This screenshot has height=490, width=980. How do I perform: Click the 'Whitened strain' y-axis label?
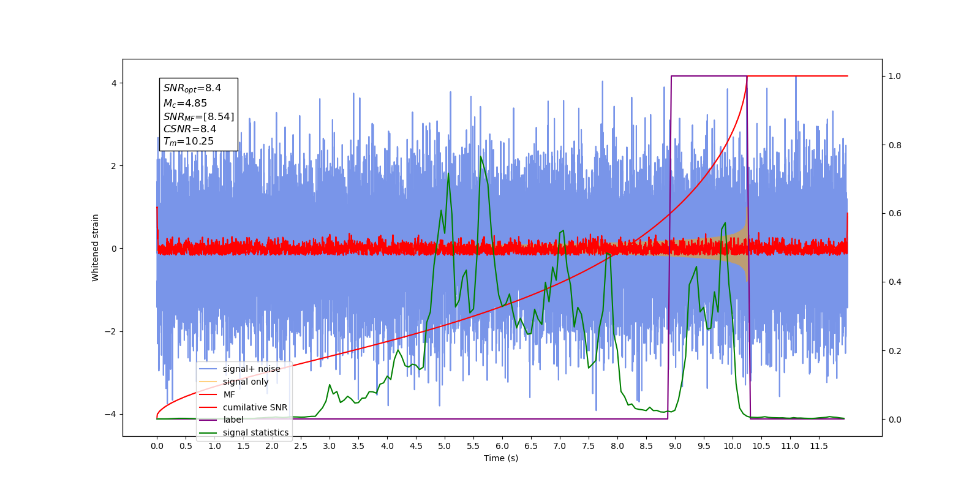96,247
